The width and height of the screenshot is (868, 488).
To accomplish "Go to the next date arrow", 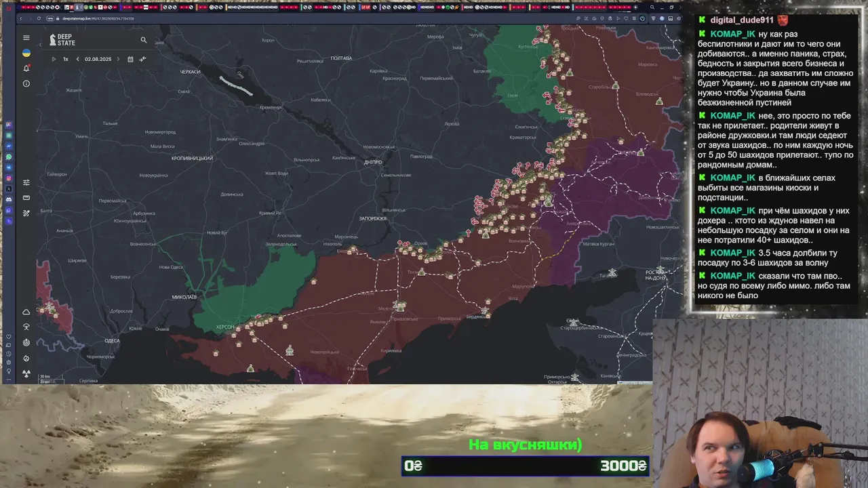I will [118, 59].
